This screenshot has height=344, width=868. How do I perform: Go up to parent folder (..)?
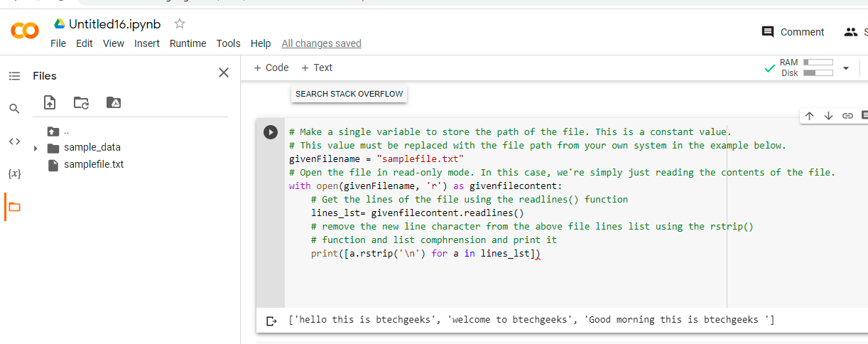click(58, 131)
